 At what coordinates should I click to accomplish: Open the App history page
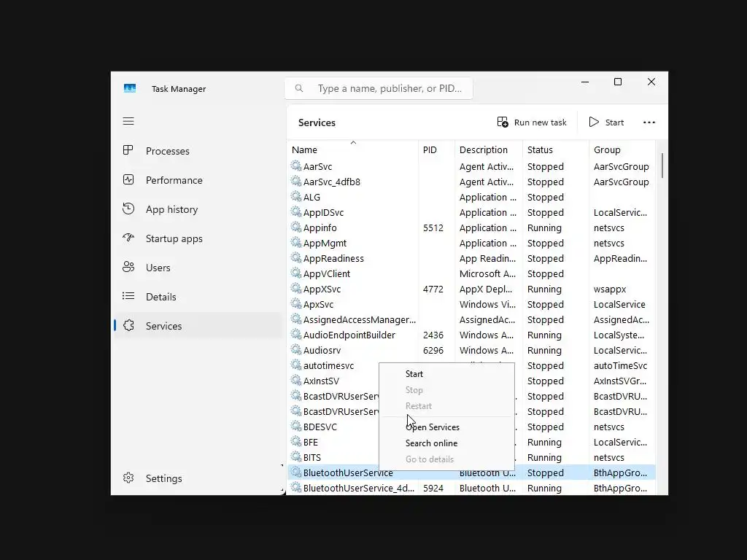tap(198, 209)
